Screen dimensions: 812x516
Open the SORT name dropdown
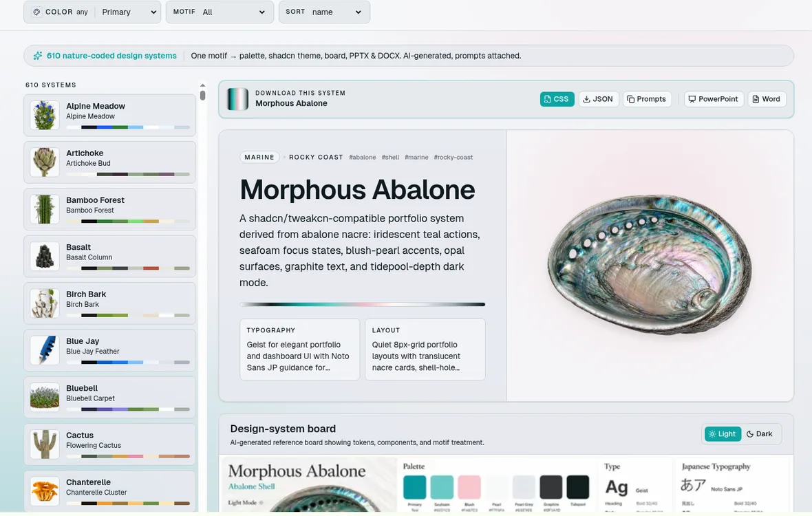[324, 12]
